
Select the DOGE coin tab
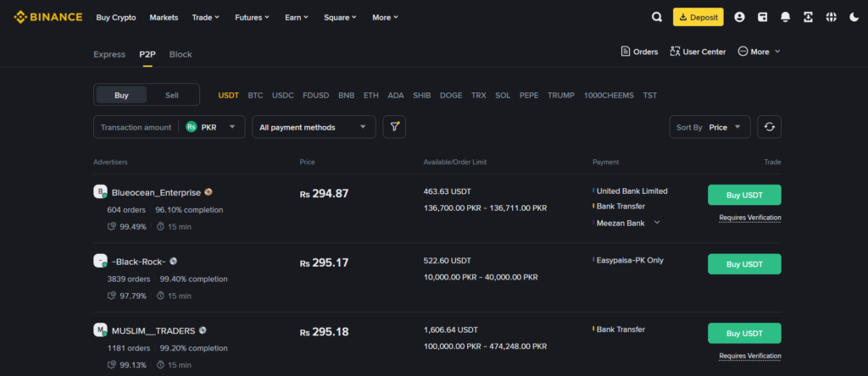[x=451, y=95]
